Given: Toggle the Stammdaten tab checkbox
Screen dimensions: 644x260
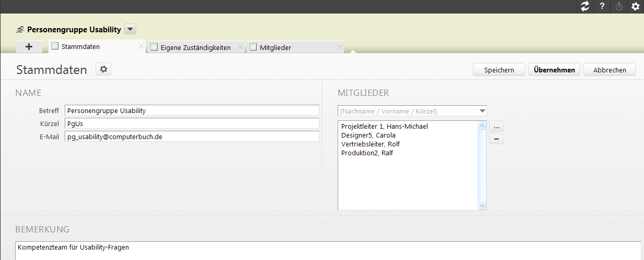Looking at the screenshot, I should [x=55, y=46].
